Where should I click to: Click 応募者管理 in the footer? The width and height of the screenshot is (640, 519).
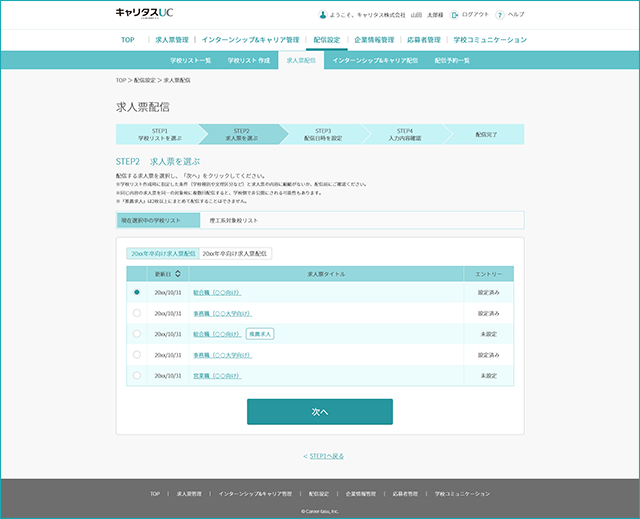tap(405, 494)
